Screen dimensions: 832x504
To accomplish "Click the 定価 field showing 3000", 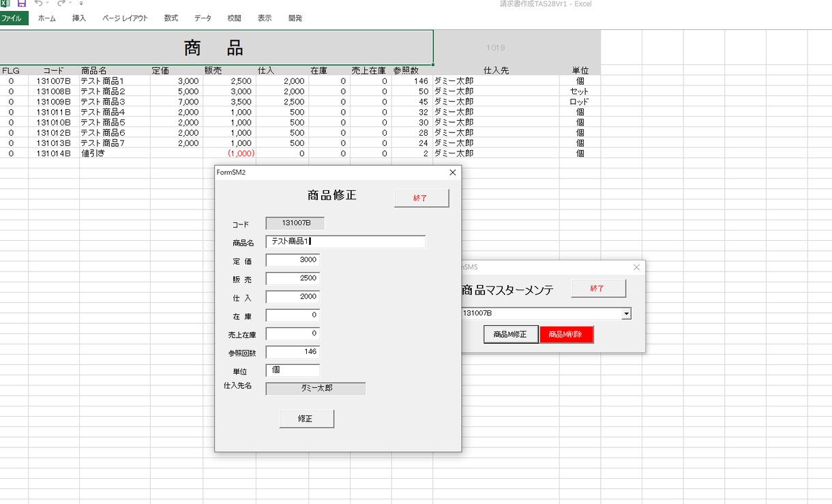I will 293,260.
